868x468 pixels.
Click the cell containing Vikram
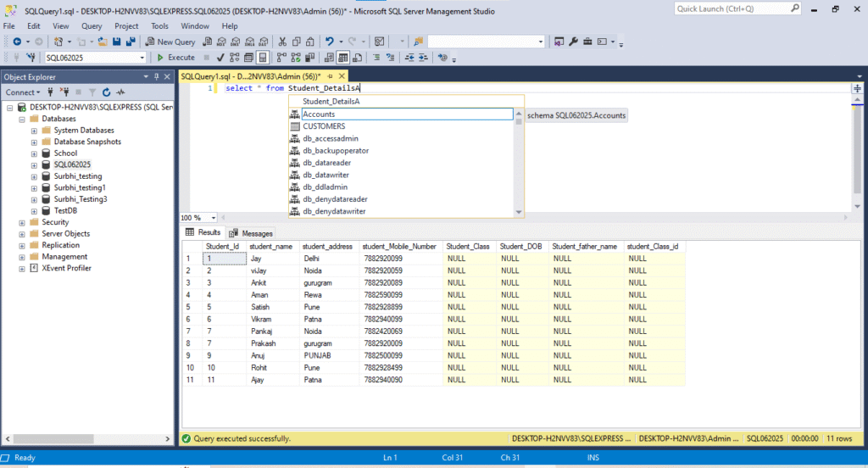[x=272, y=319]
